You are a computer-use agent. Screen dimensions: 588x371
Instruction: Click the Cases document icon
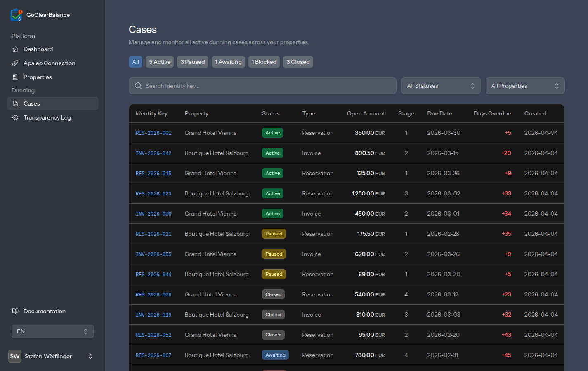tap(15, 103)
